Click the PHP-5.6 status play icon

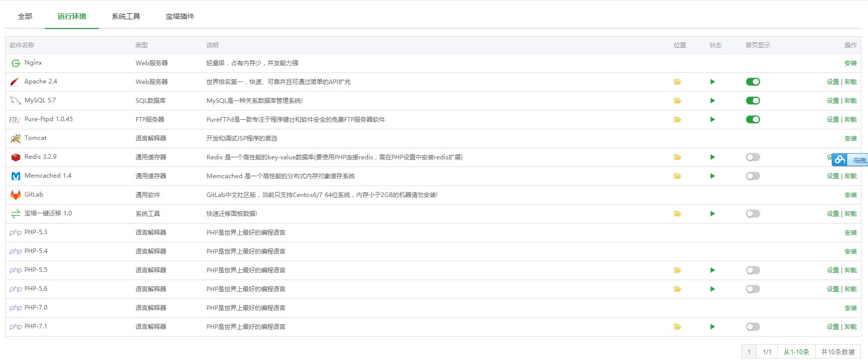(713, 289)
